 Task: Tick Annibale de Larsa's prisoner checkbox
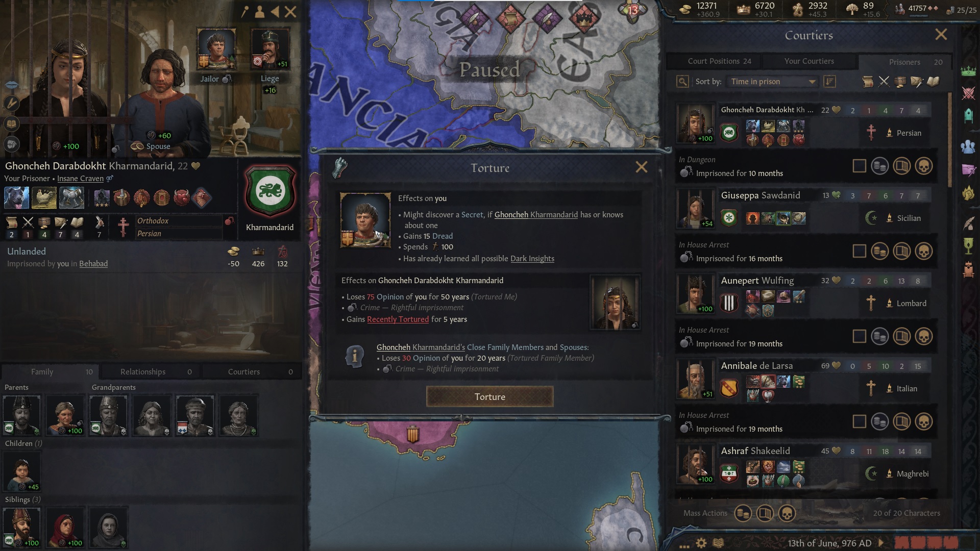coord(860,422)
